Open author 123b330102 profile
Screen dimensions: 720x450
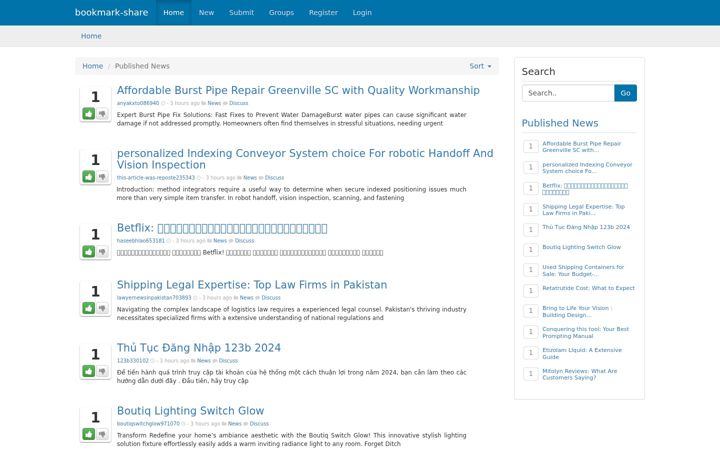coord(133,360)
